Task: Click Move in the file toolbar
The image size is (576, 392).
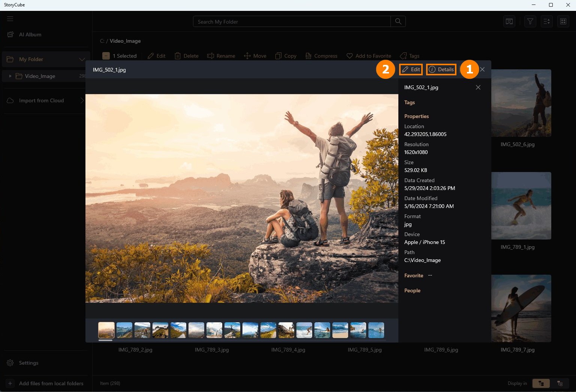Action: point(255,56)
